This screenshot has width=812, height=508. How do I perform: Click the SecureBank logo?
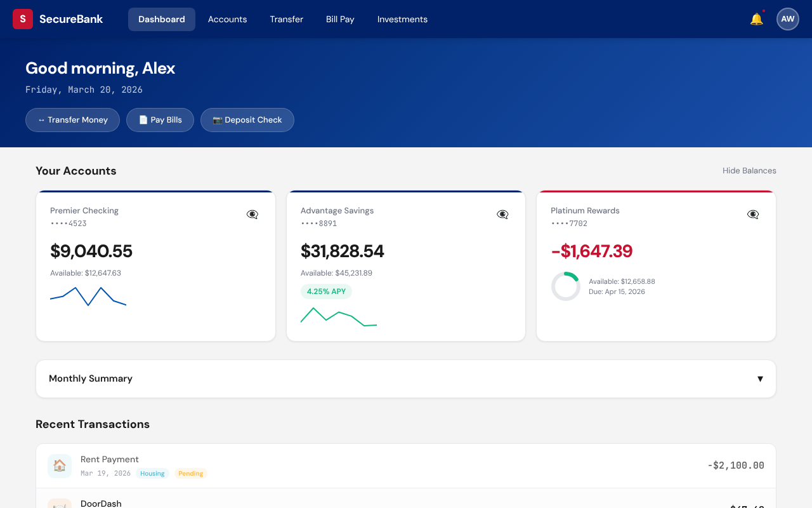click(57, 19)
